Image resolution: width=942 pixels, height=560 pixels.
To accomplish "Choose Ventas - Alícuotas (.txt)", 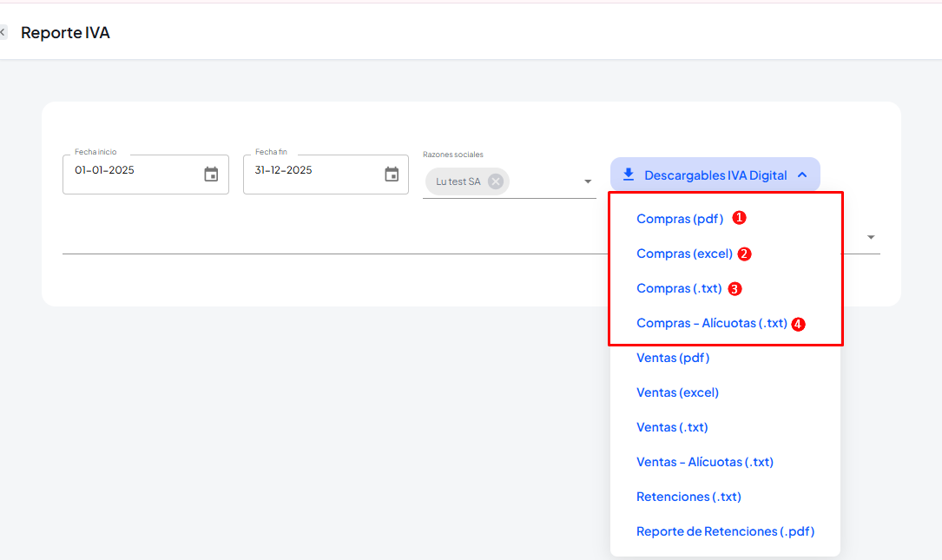I will pos(704,462).
